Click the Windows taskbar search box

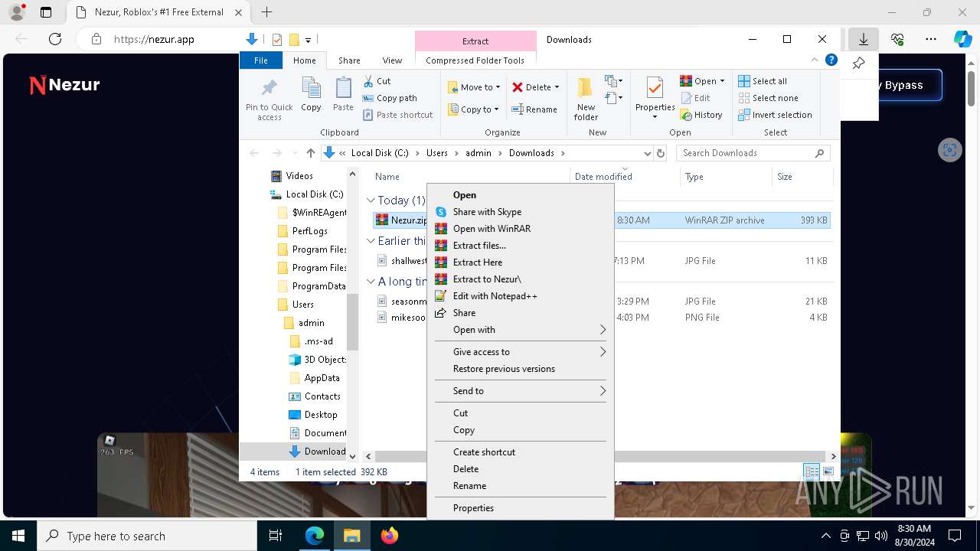click(147, 536)
